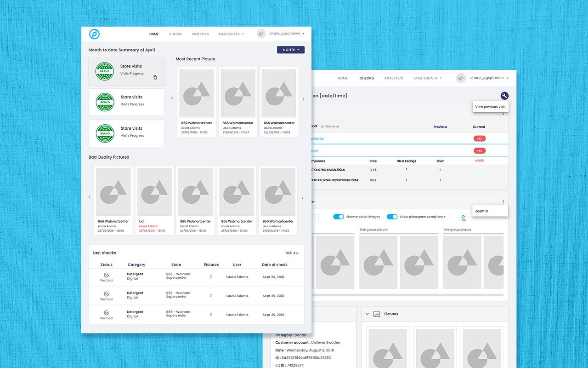This screenshot has height=368, width=588.
Task: Click the Current column heading
Action: click(479, 127)
